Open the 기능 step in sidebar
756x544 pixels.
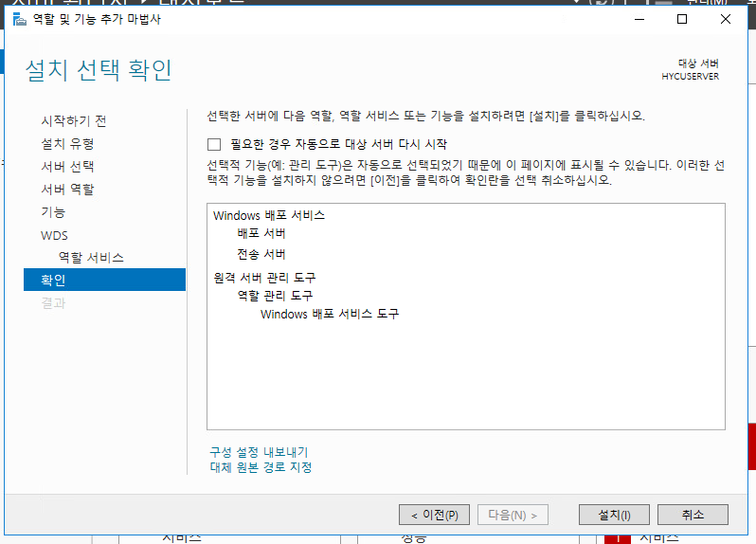pyautogui.click(x=53, y=212)
